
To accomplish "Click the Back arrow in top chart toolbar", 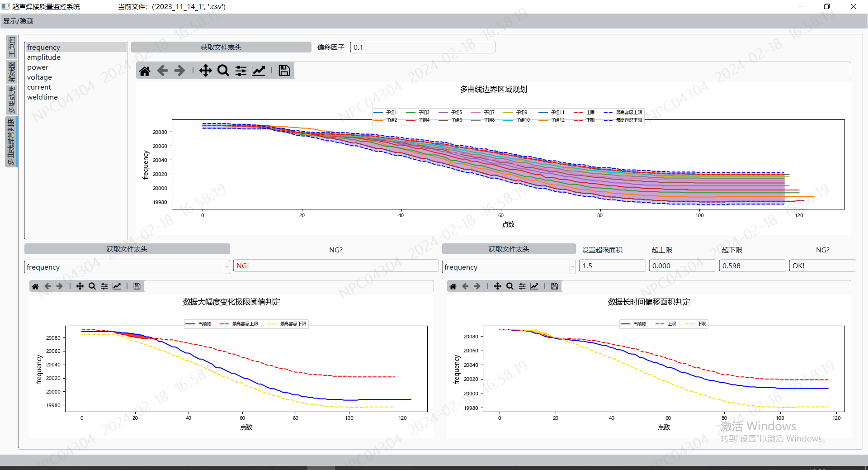I will 162,71.
